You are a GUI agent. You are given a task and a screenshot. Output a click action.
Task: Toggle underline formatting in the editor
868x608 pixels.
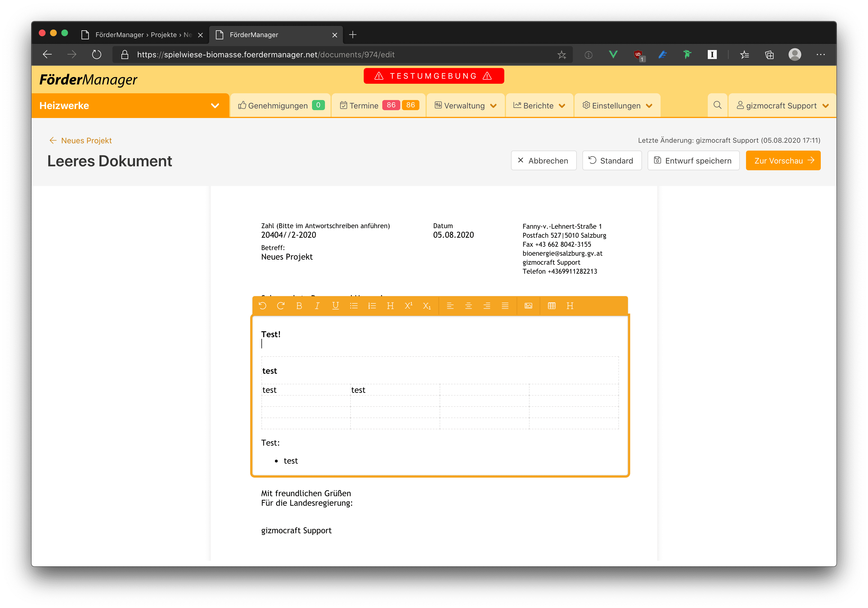click(335, 306)
